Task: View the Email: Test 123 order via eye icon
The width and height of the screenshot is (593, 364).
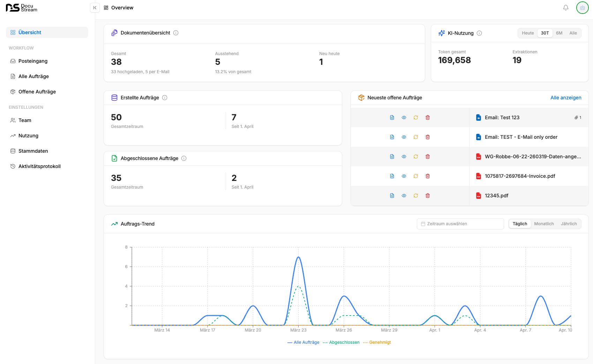Action: 404,117
